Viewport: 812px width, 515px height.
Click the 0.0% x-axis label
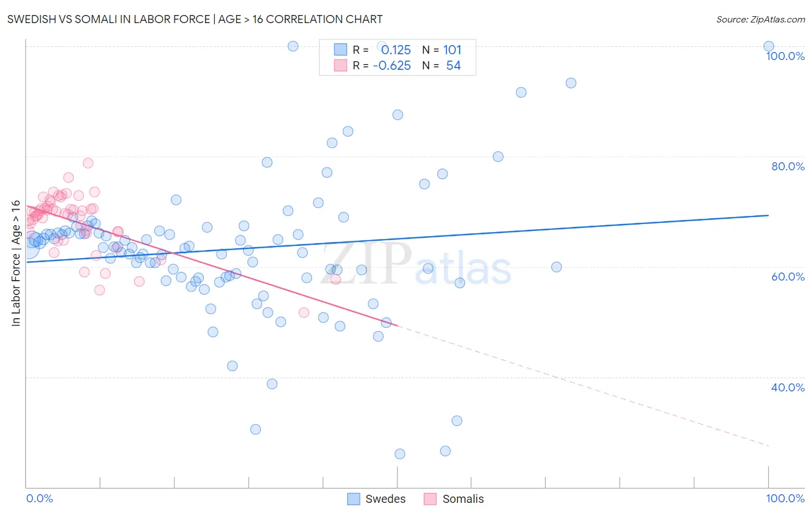click(x=39, y=498)
